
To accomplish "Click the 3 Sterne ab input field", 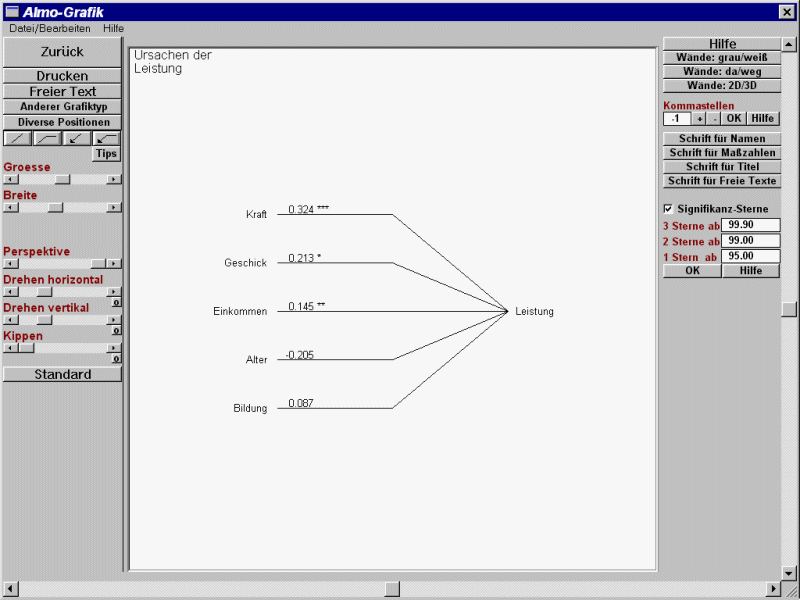I will (x=750, y=226).
